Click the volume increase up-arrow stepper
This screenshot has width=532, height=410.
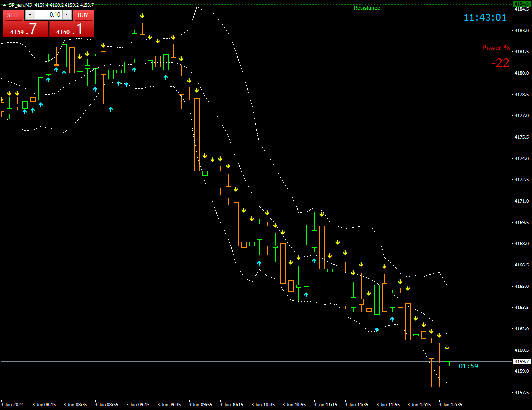(x=66, y=15)
